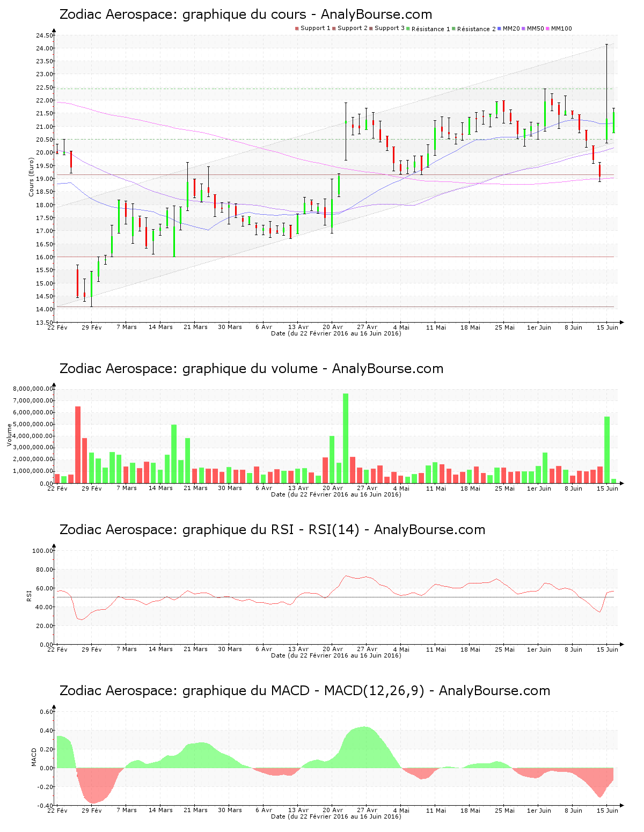The height and width of the screenshot is (832, 644).
Task: Click the 0.60 tick on MACD axis
Action: (47, 712)
